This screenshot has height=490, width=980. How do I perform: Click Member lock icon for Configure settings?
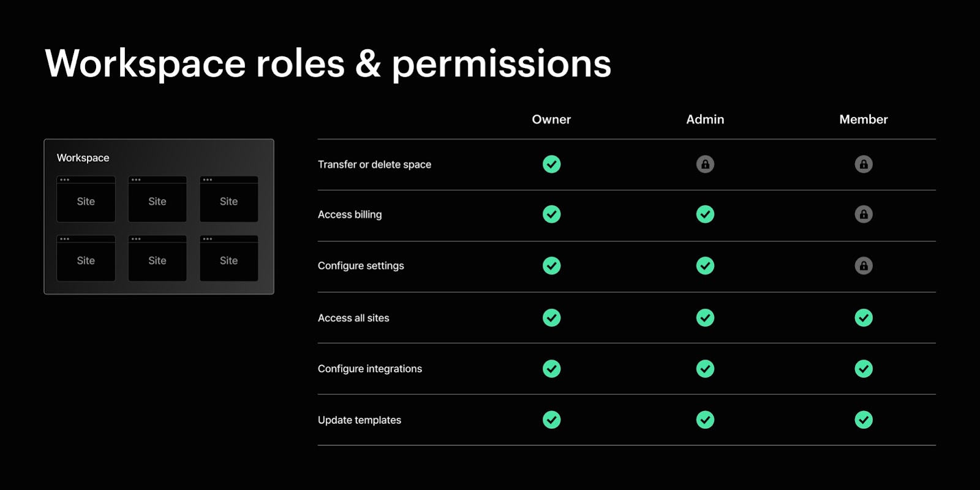point(864,266)
